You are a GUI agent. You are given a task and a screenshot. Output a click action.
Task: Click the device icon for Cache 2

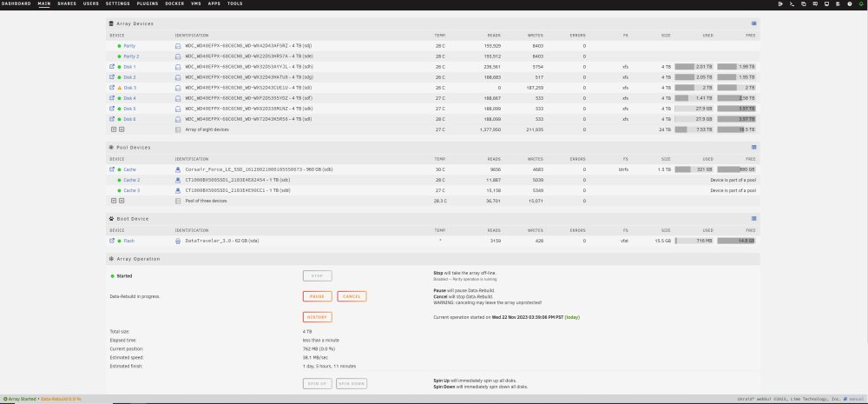coord(178,180)
